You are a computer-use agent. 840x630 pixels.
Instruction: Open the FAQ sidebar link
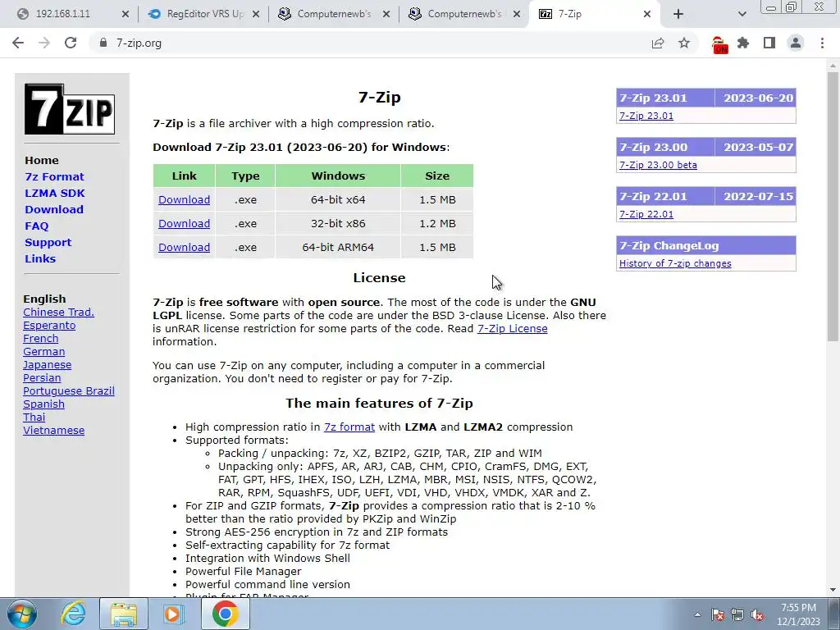(x=36, y=226)
